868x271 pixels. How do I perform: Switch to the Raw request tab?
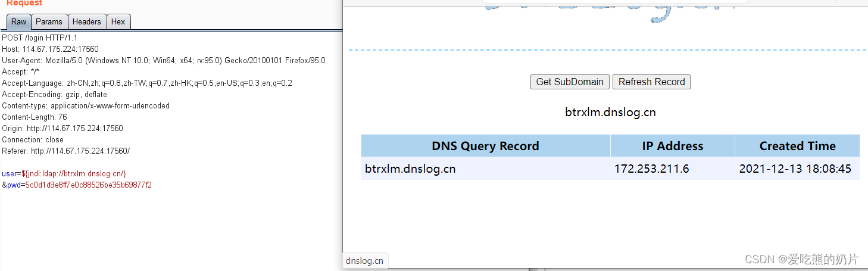pos(19,21)
